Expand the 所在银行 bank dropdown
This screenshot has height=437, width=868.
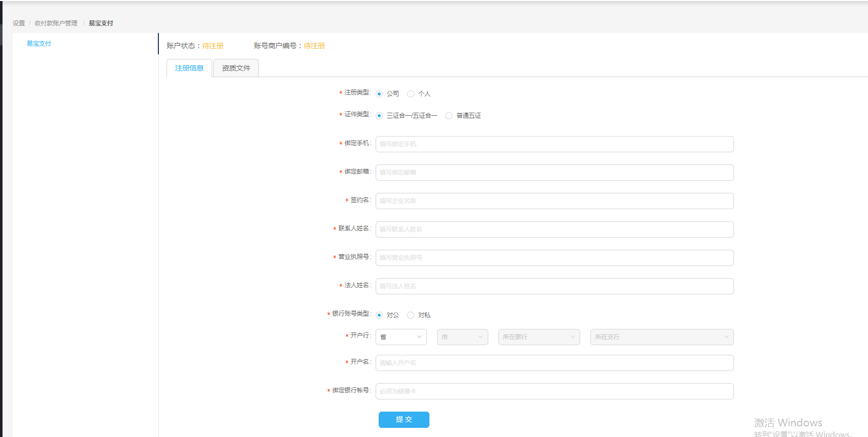click(x=539, y=337)
